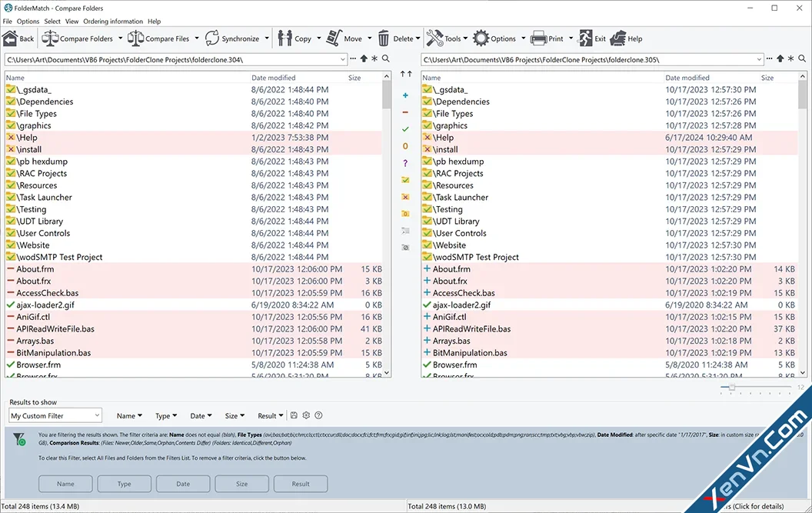812x513 pixels.
Task: Click the left pane search magnifier icon
Action: (x=386, y=59)
